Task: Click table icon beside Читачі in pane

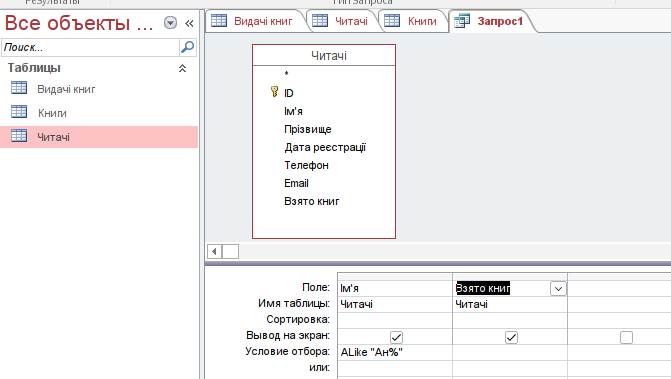Action: (19, 136)
